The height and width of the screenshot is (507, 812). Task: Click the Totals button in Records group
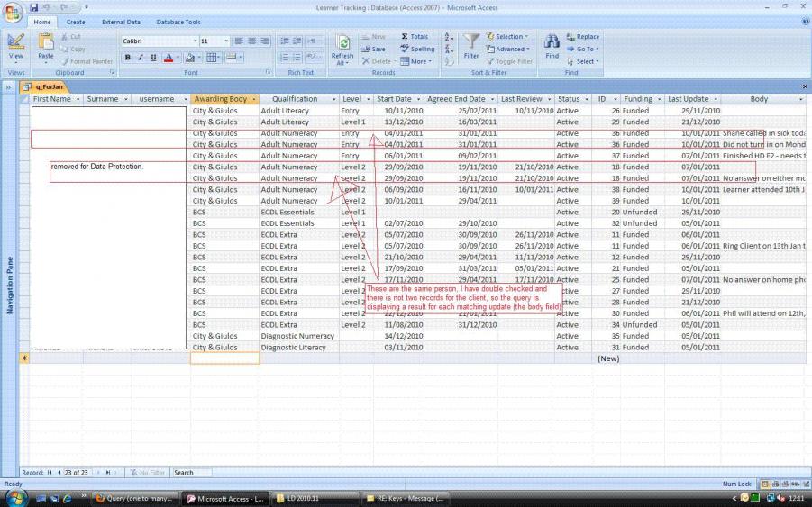point(415,37)
